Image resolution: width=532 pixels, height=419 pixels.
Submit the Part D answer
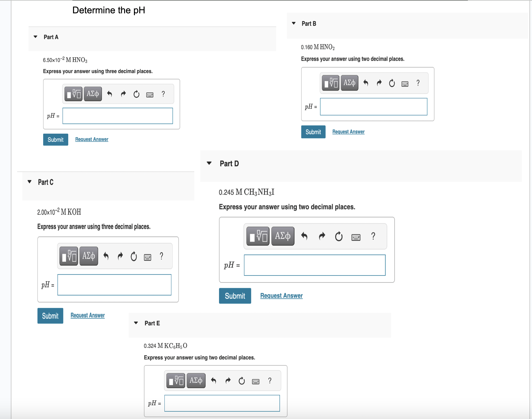235,296
